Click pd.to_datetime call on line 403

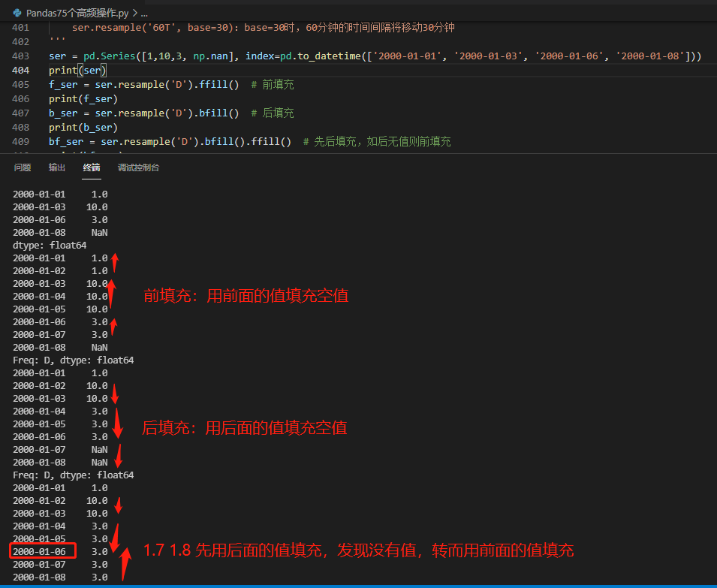(x=321, y=56)
